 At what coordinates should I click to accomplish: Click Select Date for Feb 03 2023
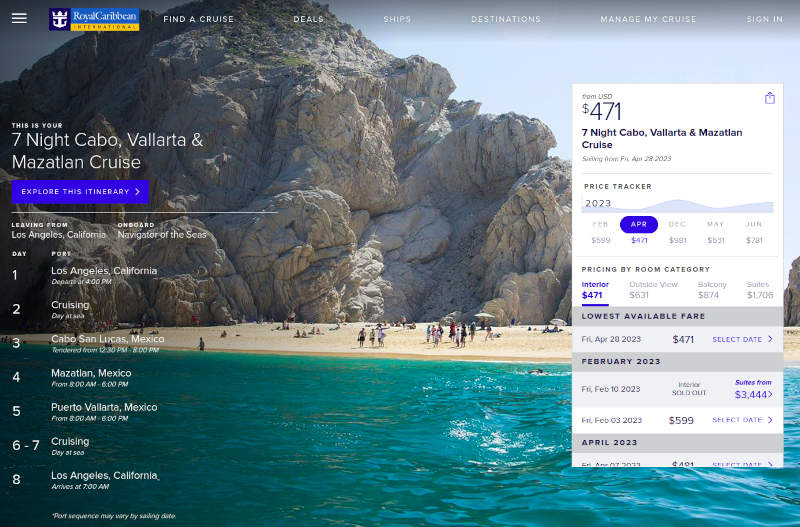point(742,420)
